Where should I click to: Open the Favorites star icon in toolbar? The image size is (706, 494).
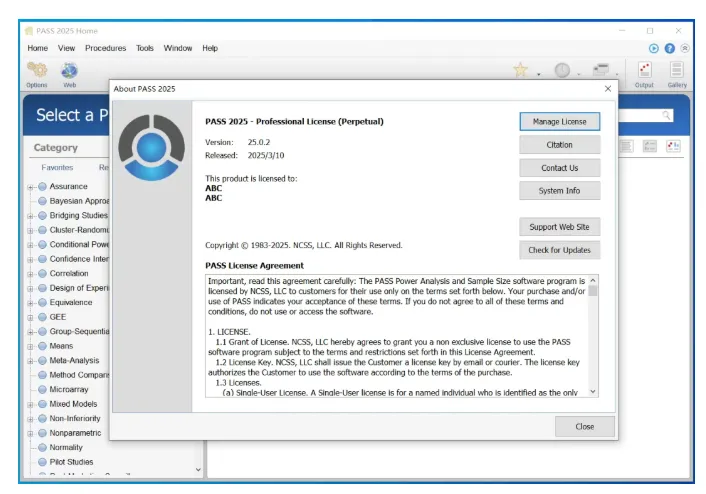520,70
